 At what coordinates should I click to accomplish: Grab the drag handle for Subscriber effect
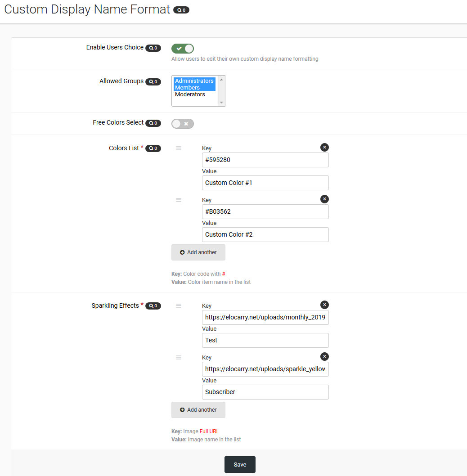(179, 357)
